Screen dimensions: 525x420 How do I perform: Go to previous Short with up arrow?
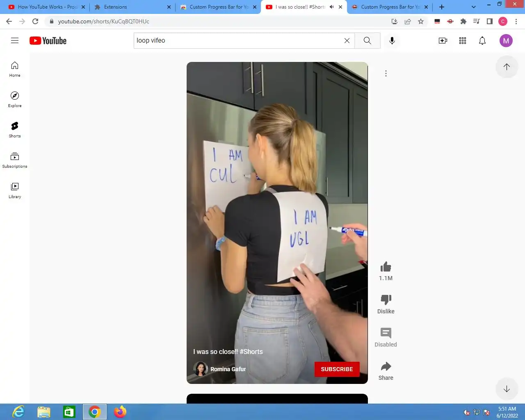click(x=507, y=67)
